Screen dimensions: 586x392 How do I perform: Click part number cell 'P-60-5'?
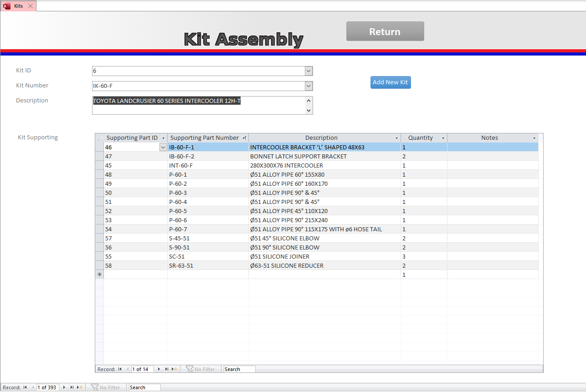coord(208,211)
